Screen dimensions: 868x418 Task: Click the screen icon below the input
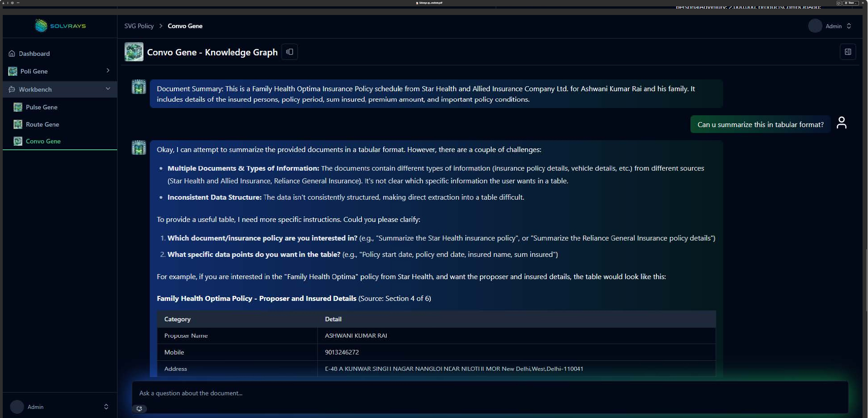[139, 408]
